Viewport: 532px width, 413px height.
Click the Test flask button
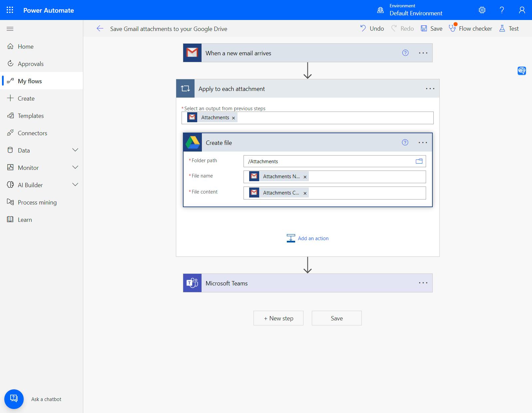(x=509, y=29)
